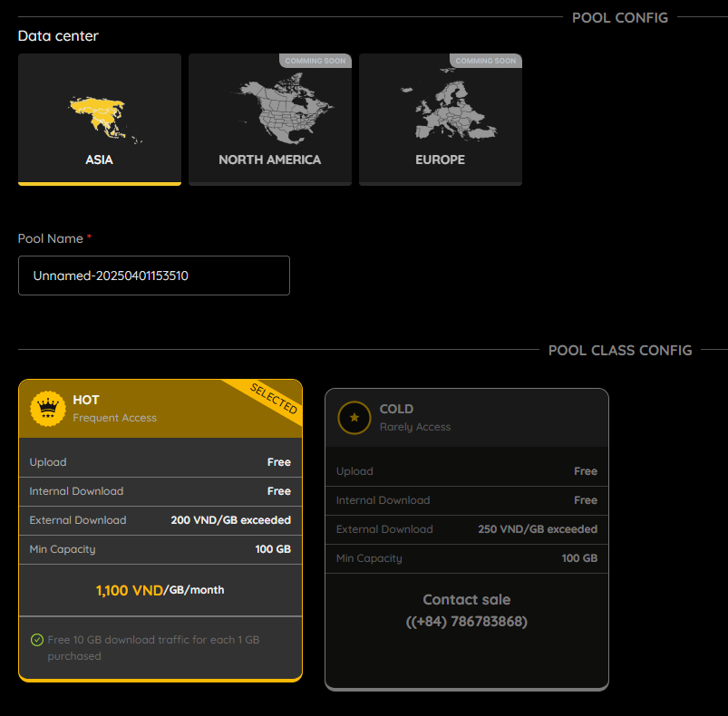Click the 1,100 VND/GB/month price
This screenshot has height=716, width=728.
[x=160, y=590]
